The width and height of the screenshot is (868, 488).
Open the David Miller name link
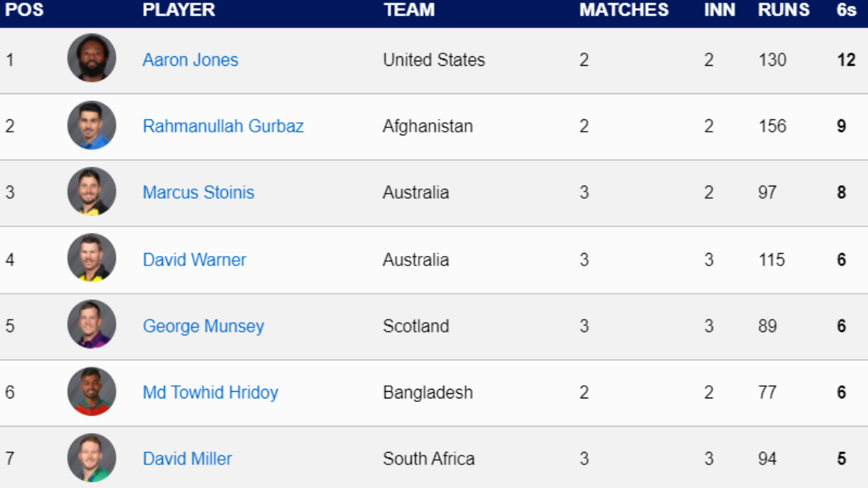187,459
